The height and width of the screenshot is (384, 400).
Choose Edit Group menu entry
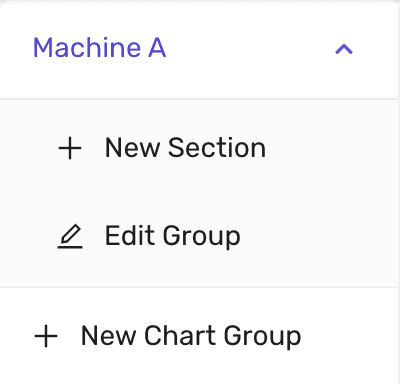200,236
